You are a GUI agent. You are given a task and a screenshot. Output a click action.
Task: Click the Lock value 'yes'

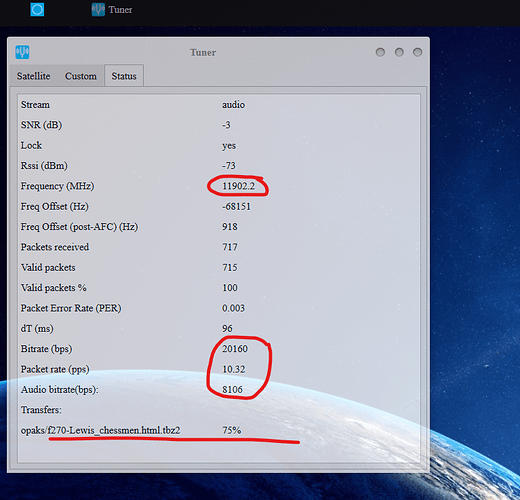point(229,146)
